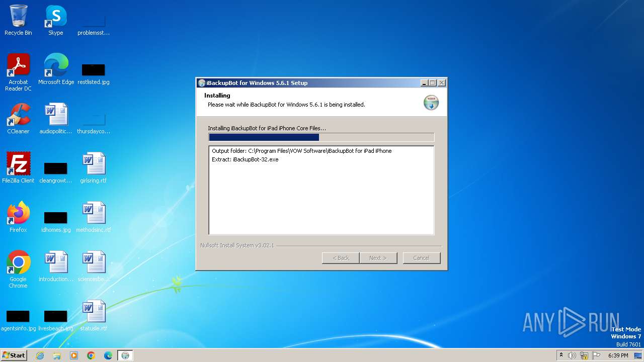Open the volume speaker tray icon

572,355
